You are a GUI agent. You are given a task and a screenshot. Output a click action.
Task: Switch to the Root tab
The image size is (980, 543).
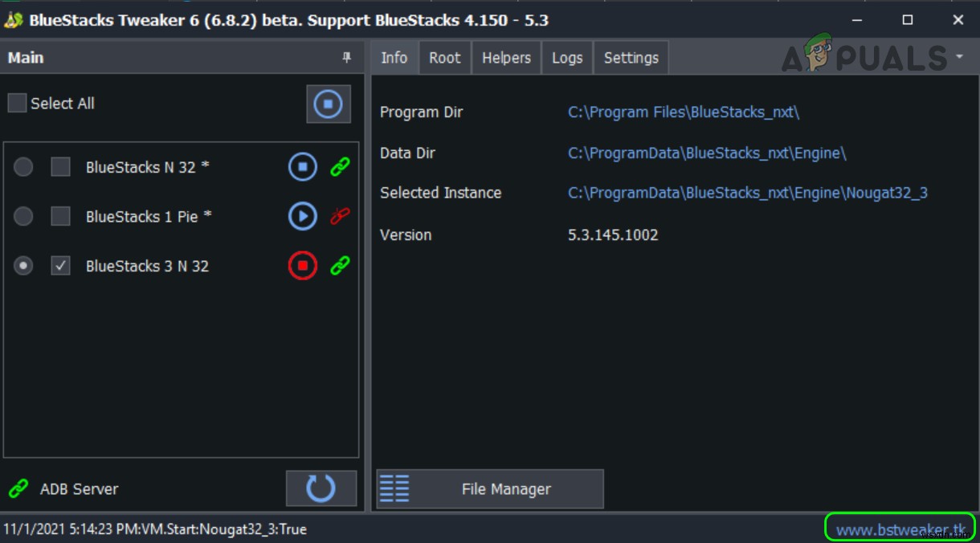pyautogui.click(x=444, y=57)
